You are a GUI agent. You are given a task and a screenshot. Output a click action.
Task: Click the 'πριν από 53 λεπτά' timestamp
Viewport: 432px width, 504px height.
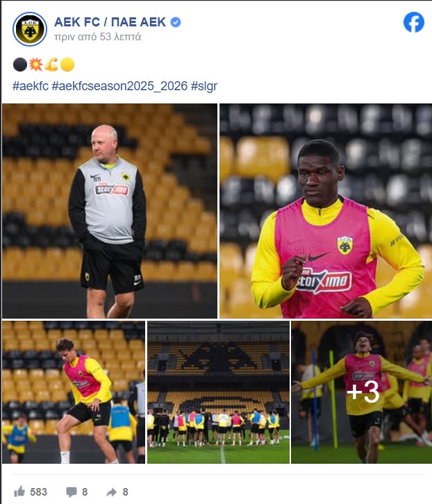point(97,37)
